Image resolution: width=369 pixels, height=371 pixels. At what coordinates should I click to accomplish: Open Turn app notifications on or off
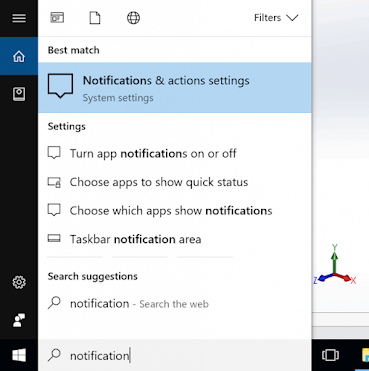tap(175, 153)
